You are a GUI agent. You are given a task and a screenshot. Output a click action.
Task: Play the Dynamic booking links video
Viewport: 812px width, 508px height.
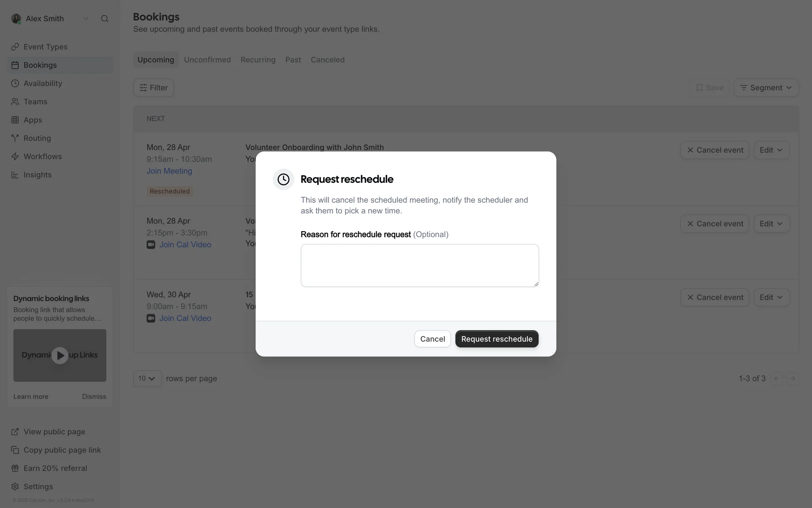pos(60,356)
